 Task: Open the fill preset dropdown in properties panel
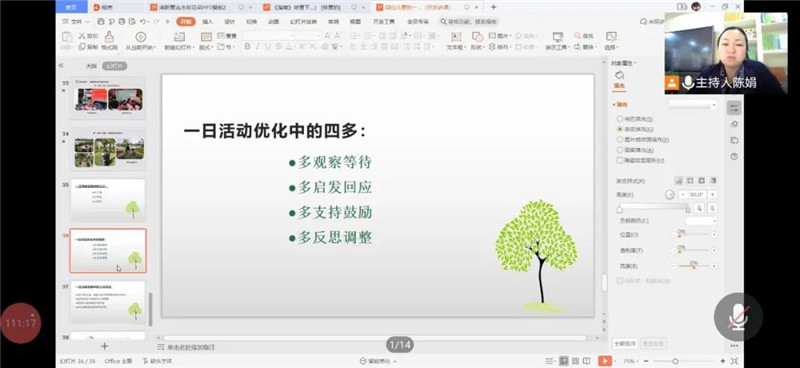693,105
